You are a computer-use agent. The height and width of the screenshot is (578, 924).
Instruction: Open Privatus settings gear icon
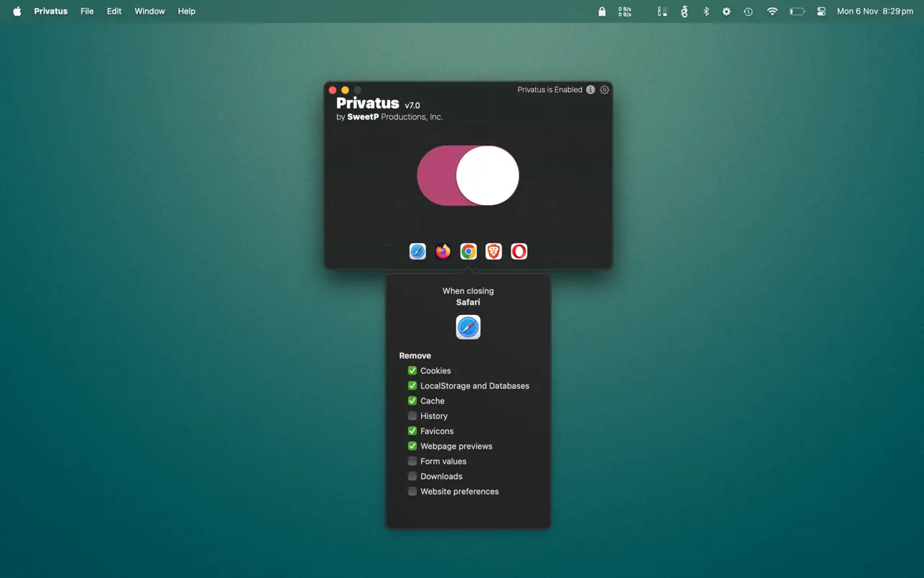(x=604, y=90)
